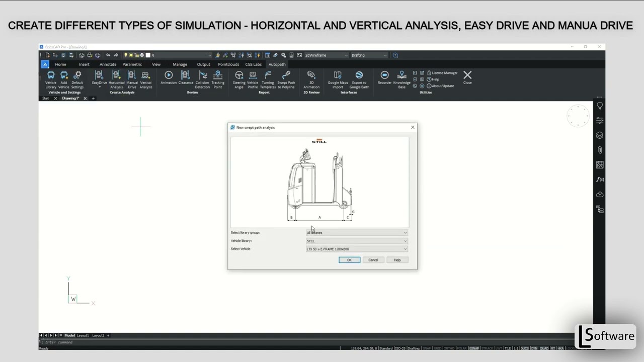Play the Animation review

[169, 77]
